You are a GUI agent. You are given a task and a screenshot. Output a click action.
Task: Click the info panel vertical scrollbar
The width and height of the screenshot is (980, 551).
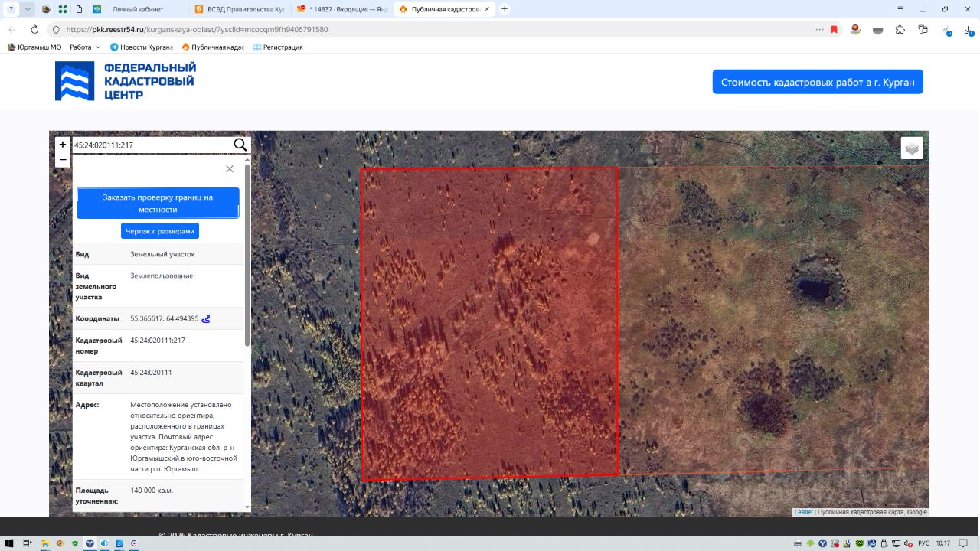247,255
